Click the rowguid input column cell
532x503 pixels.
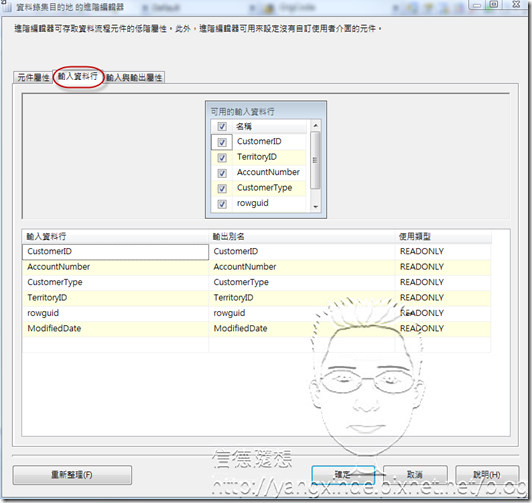(x=115, y=313)
